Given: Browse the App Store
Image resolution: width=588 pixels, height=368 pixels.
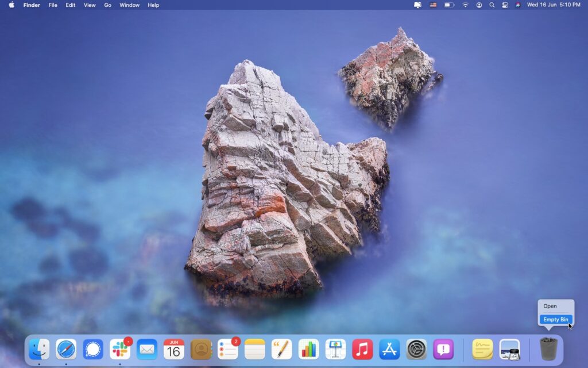Looking at the screenshot, I should (389, 348).
